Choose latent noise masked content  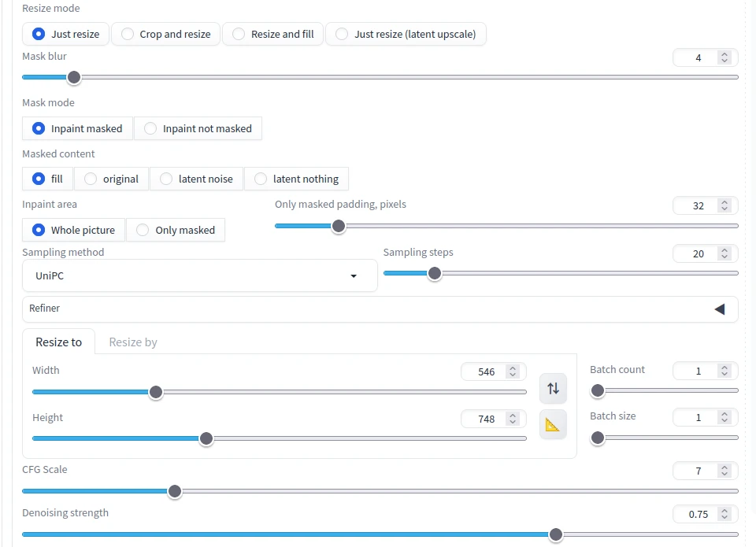(x=196, y=179)
